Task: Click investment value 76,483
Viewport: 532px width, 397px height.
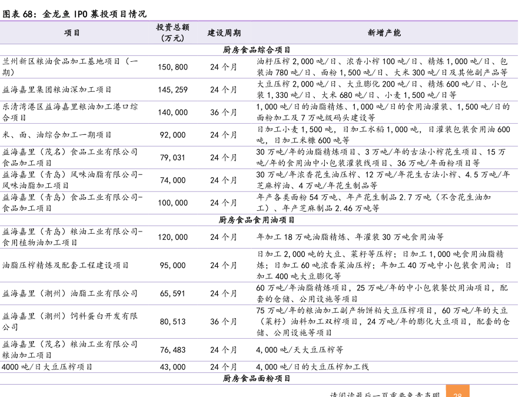Action: 172,350
